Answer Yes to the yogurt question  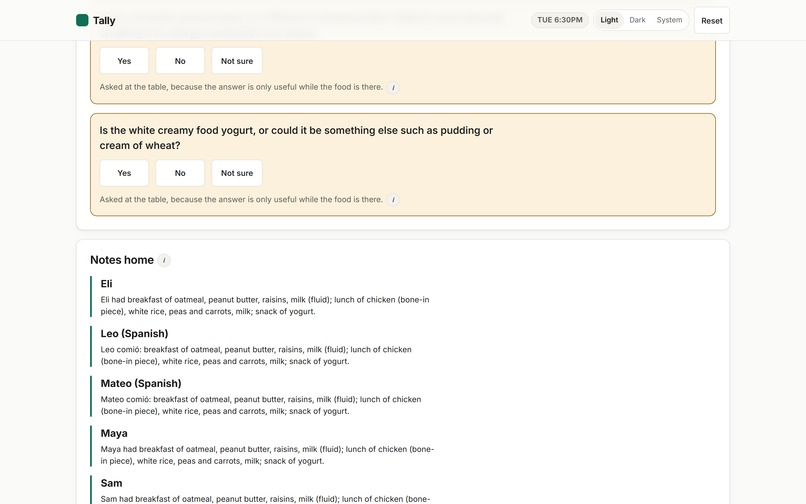coord(124,173)
